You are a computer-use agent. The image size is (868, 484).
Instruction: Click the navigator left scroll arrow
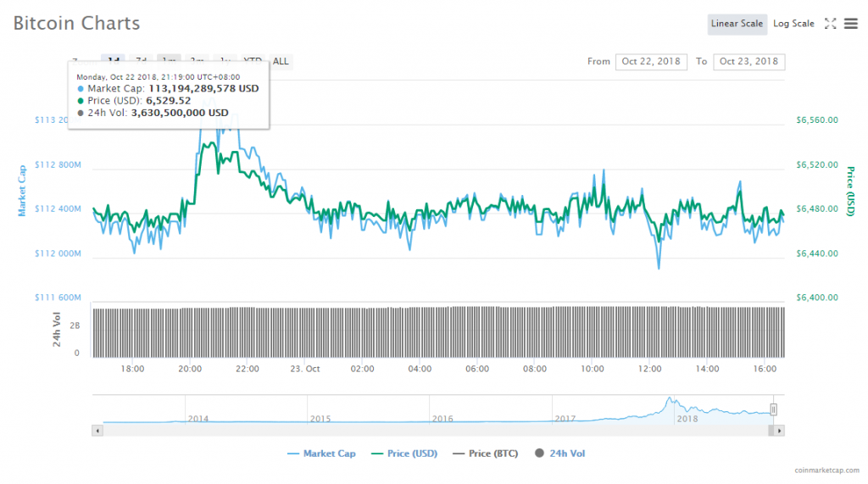click(97, 431)
